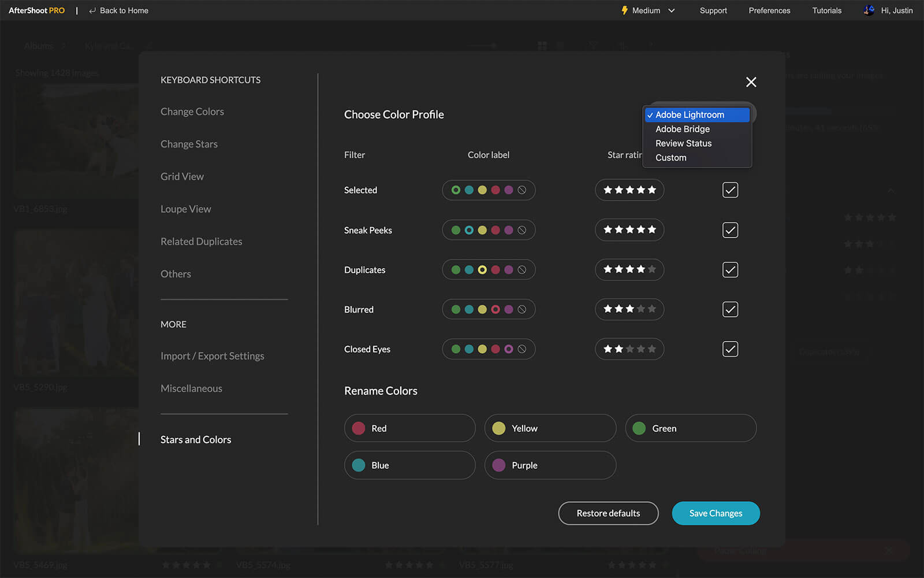
Task: Toggle the Duplicates filter checkbox
Action: (x=730, y=270)
